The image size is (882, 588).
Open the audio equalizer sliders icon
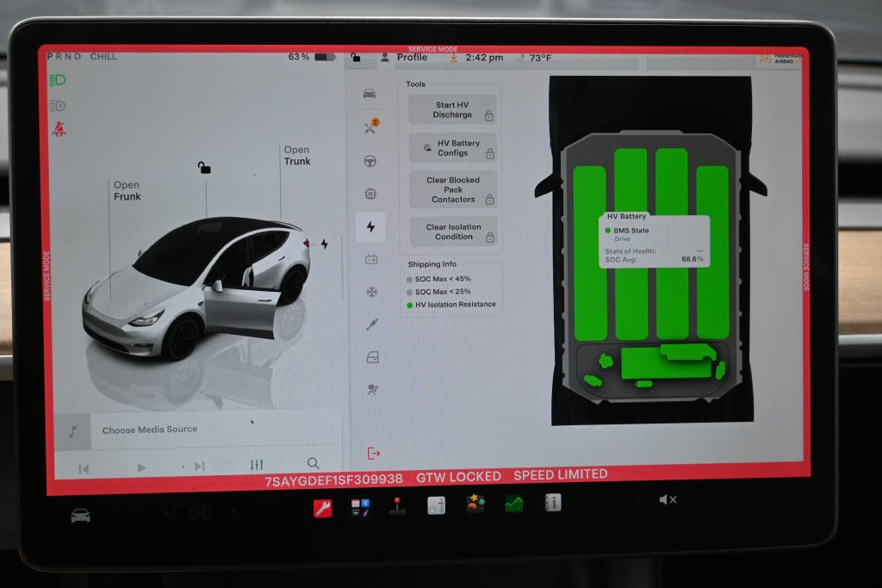(x=257, y=464)
